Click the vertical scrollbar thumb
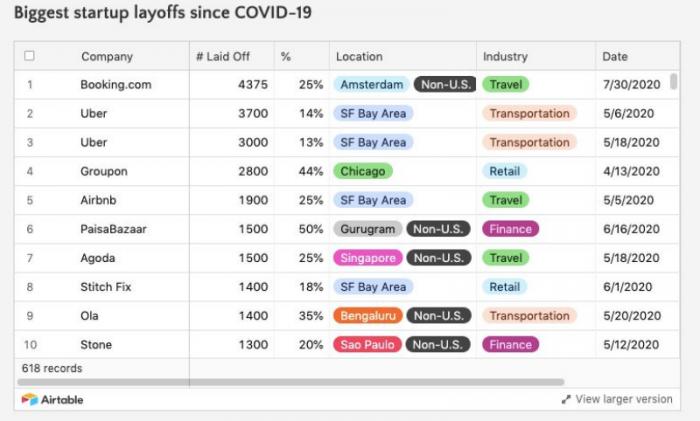Viewport: 700px width, 421px height. (x=674, y=82)
